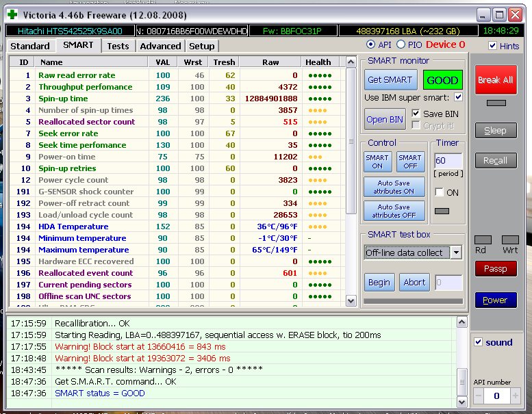Click the Hitachi HTS542525K9SA00 model field

point(71,31)
